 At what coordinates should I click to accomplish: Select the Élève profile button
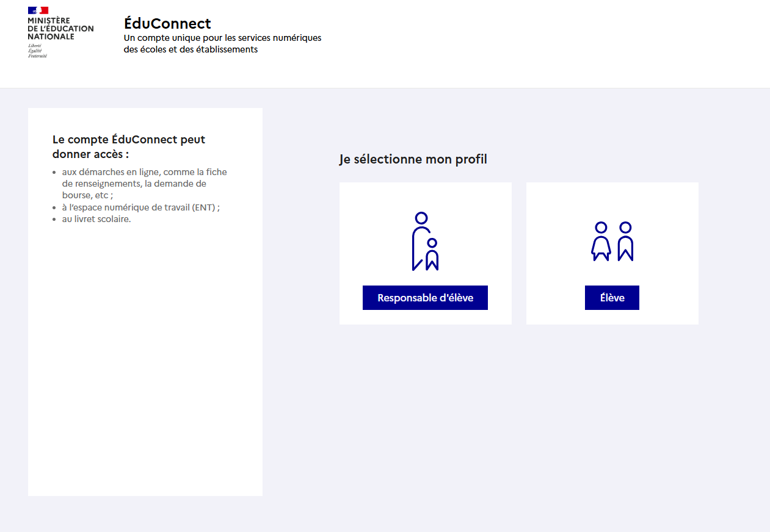coord(612,298)
